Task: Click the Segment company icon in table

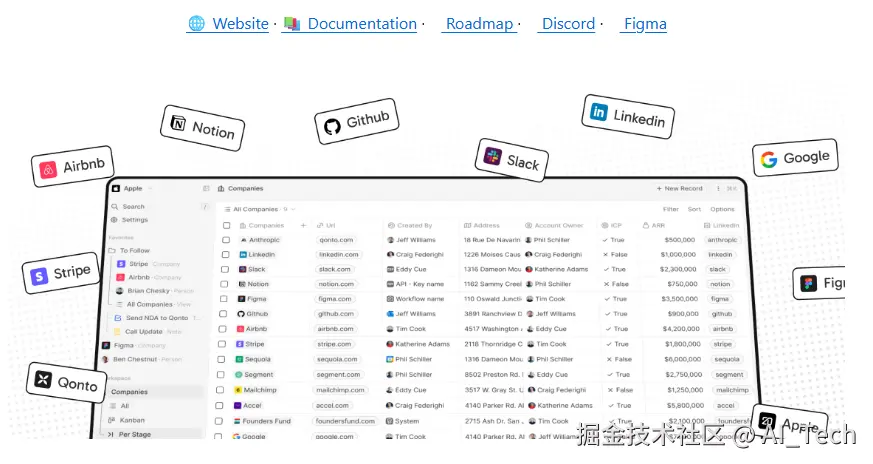Action: [239, 375]
